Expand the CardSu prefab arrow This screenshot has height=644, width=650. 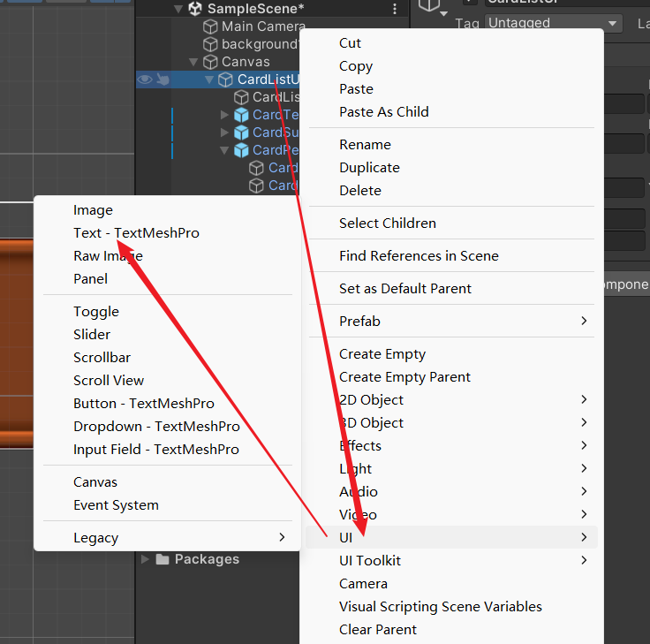tap(224, 133)
